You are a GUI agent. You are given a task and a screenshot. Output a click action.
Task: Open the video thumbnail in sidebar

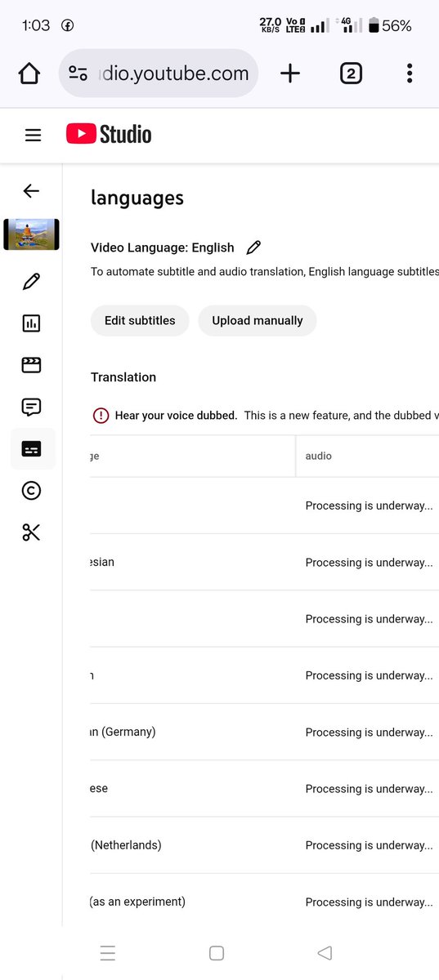point(31,234)
